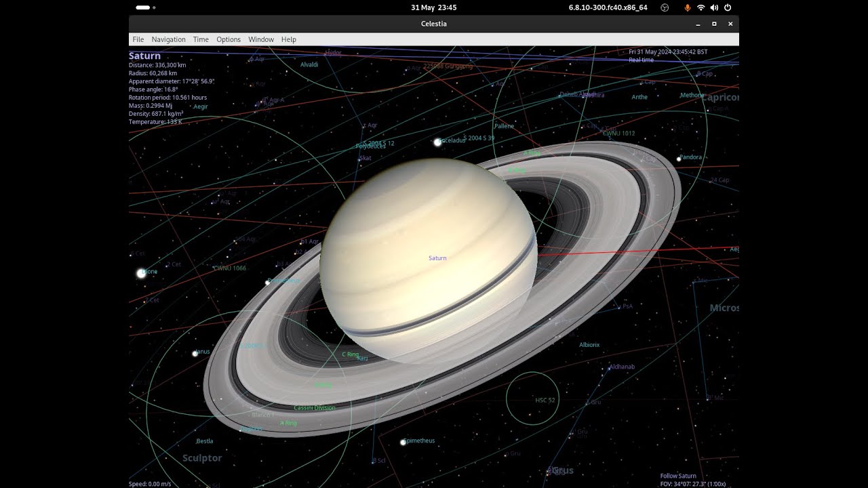The height and width of the screenshot is (488, 868).
Task: Open the File menu
Action: (138, 39)
